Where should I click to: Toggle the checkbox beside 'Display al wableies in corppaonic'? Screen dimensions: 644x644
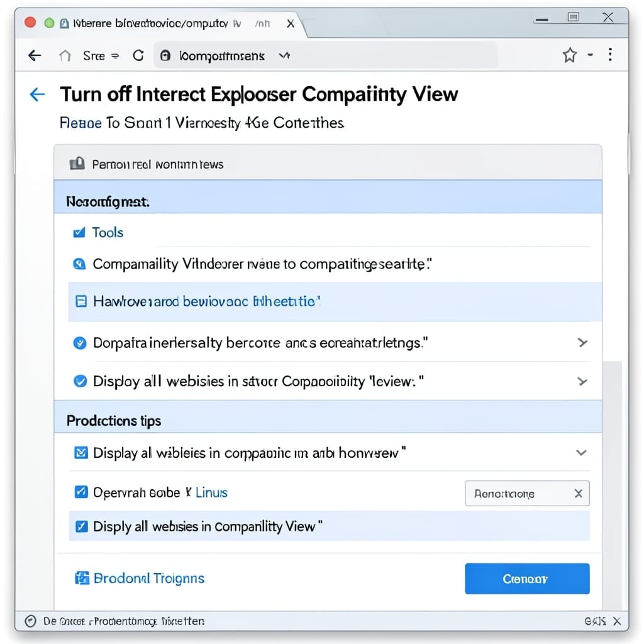(81, 453)
